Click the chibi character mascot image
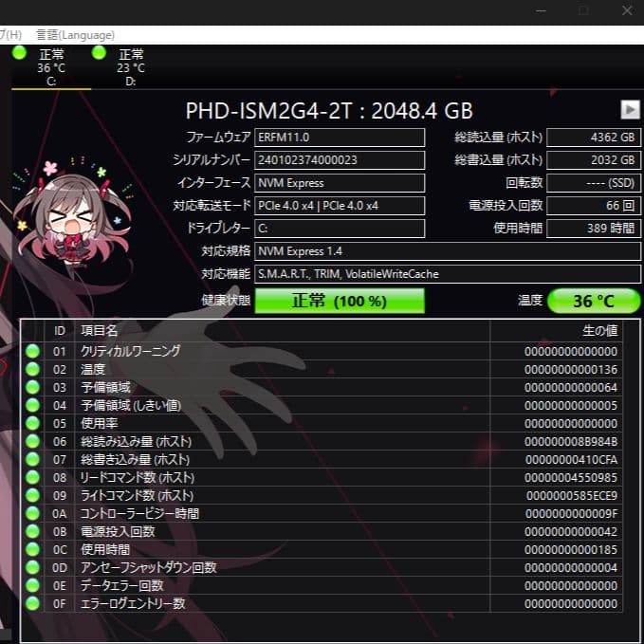 click(72, 213)
